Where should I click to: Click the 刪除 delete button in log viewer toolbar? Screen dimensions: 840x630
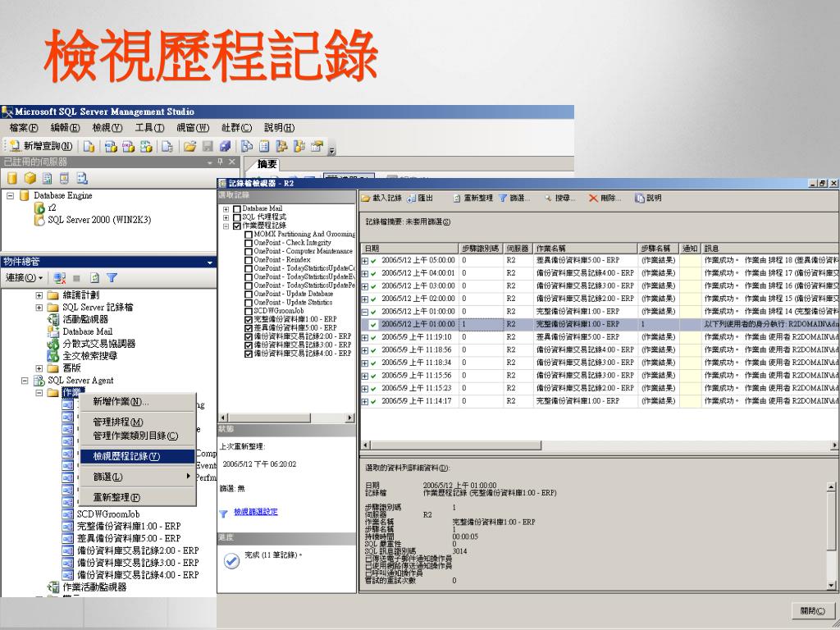click(605, 198)
